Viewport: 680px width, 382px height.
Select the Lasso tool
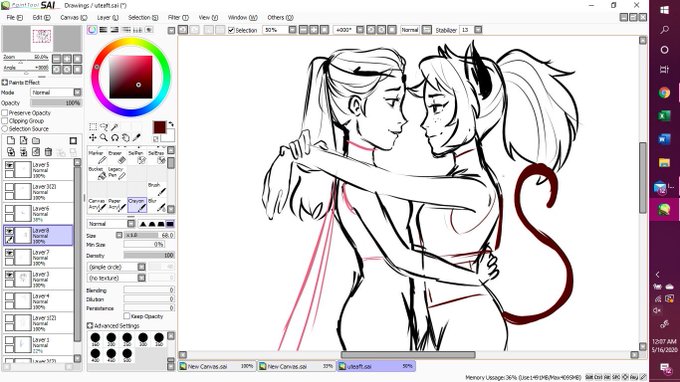(x=104, y=127)
